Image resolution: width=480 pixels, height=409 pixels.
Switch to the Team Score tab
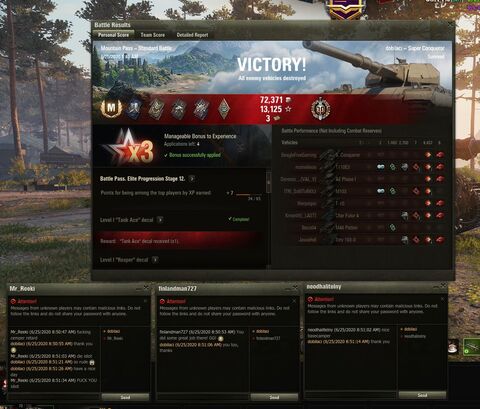[152, 35]
